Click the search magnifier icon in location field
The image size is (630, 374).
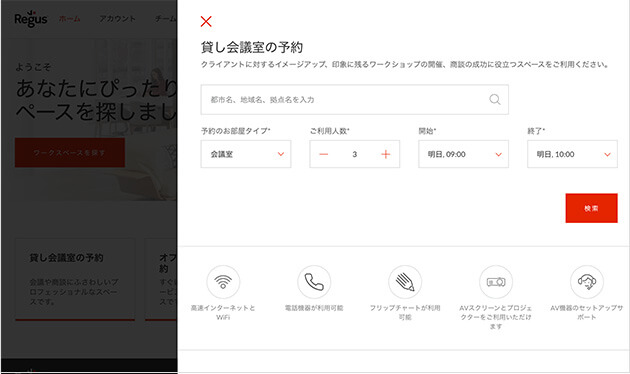495,99
